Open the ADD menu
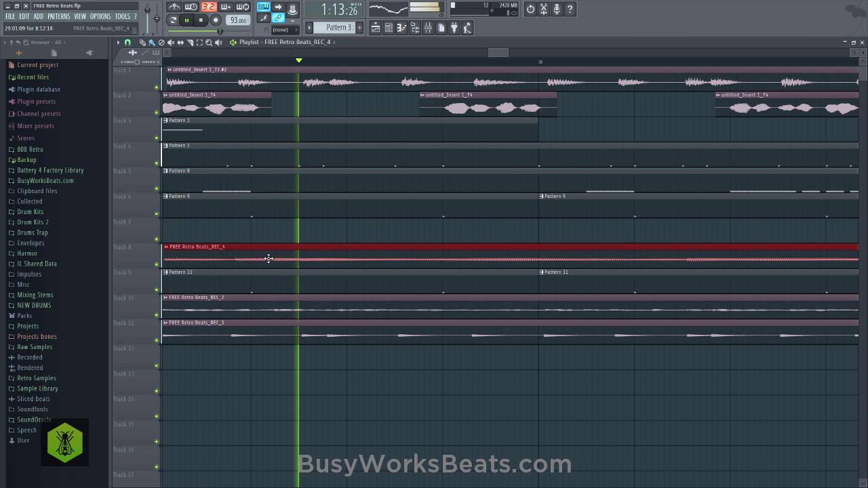The height and width of the screenshot is (488, 868). pos(39,16)
